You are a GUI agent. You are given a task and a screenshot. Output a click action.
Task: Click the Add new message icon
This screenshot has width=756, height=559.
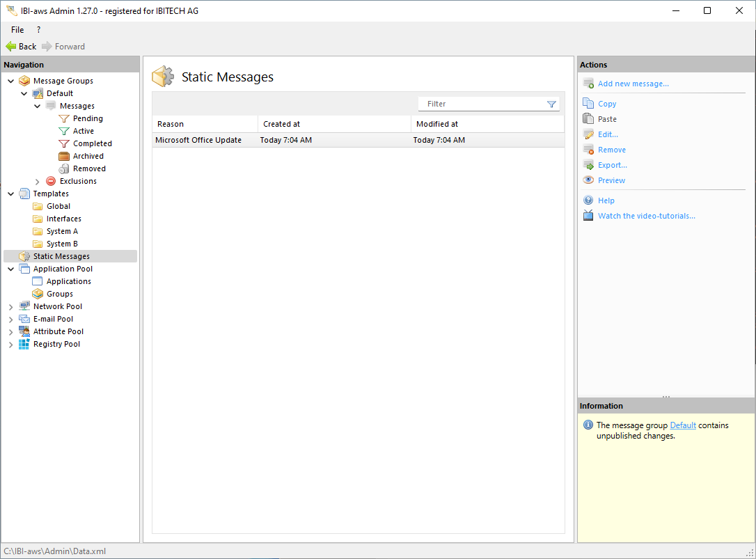[588, 84]
